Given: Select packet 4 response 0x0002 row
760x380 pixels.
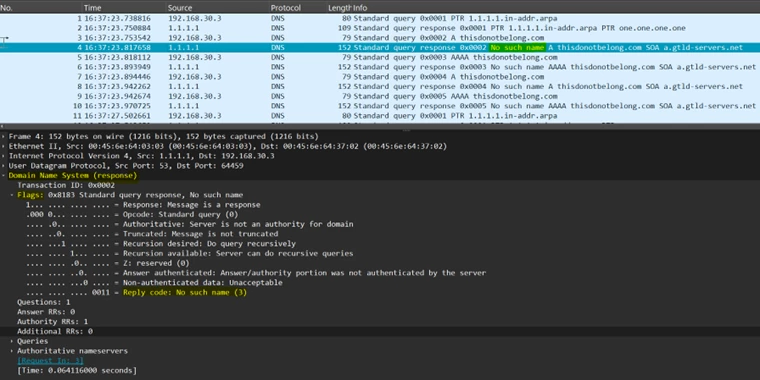Looking at the screenshot, I should click(x=380, y=48).
